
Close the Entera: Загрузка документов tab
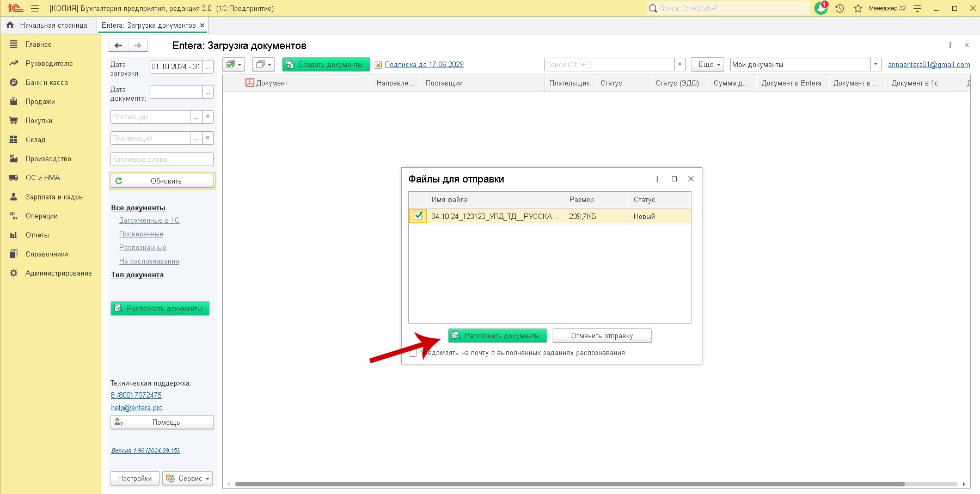pyautogui.click(x=203, y=25)
